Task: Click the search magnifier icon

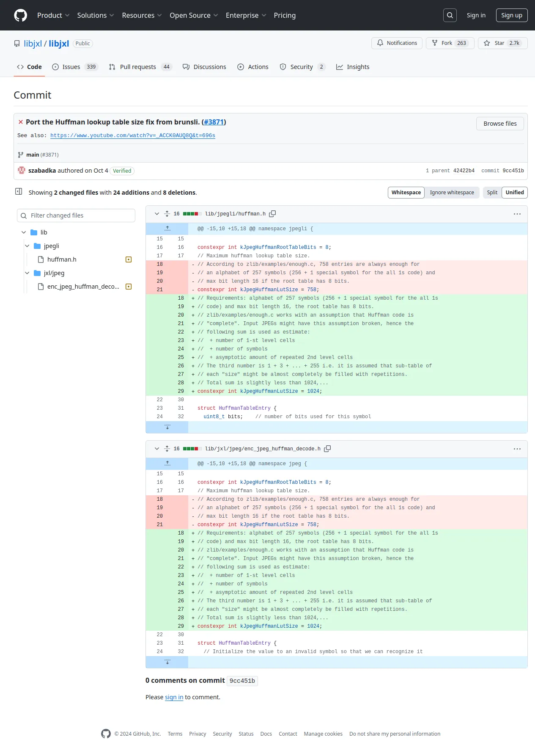Action: pos(450,15)
